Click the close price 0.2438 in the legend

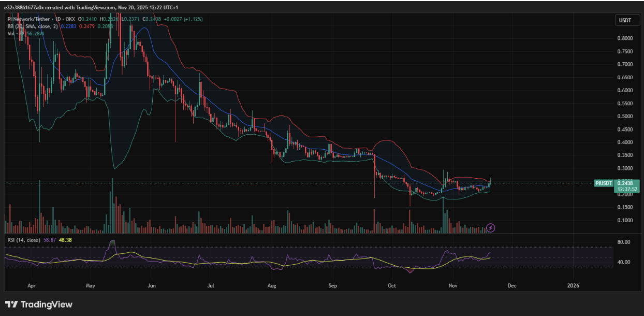152,18
